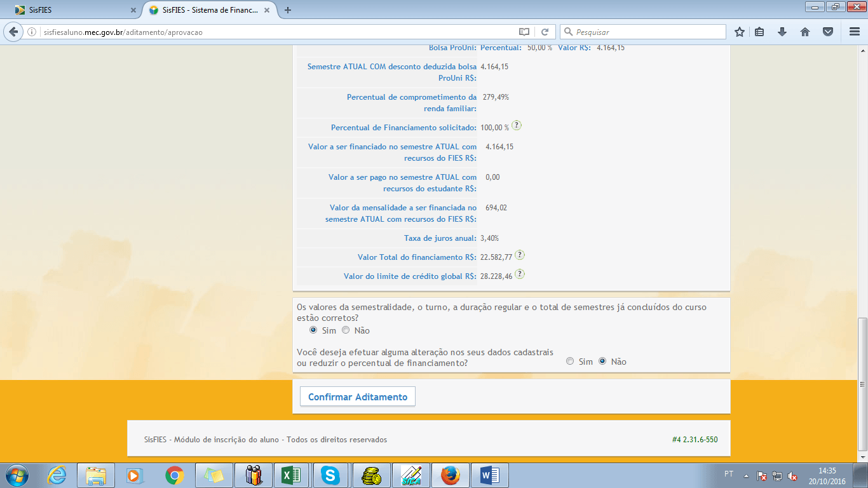The width and height of the screenshot is (868, 488).
Task: Toggle reader view icon in address bar
Action: [x=524, y=32]
